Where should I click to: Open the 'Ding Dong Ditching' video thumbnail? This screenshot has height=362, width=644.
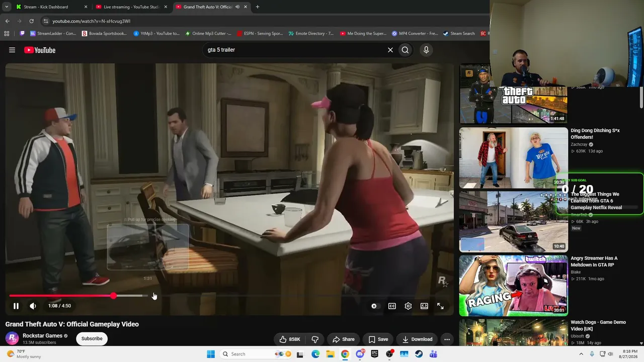click(x=513, y=158)
